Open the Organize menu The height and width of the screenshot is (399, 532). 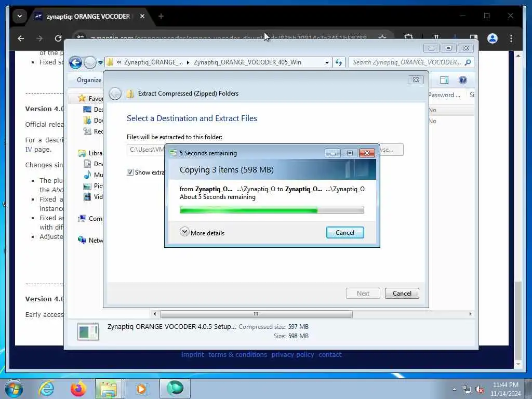89,80
